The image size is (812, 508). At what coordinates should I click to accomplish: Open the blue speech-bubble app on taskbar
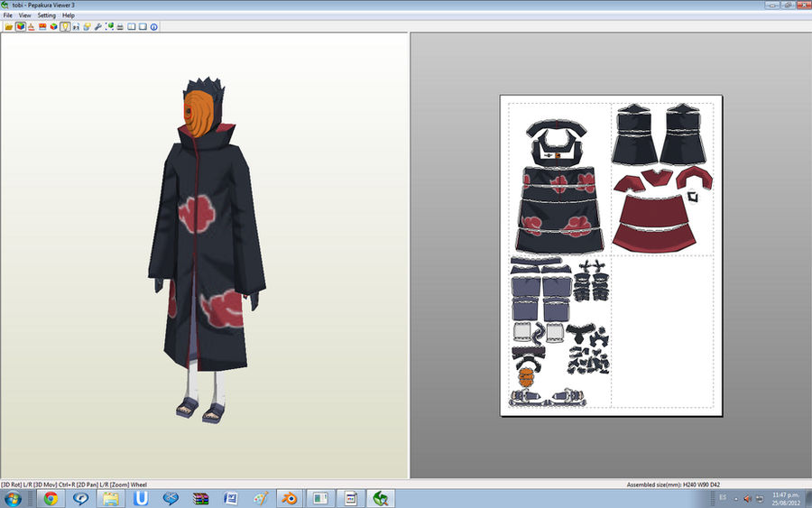[x=81, y=499]
